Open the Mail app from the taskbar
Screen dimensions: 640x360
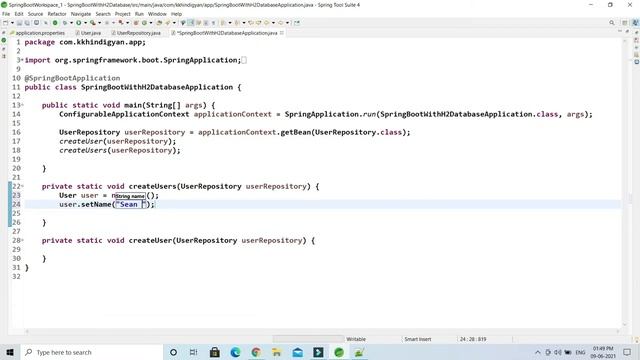coord(298,352)
